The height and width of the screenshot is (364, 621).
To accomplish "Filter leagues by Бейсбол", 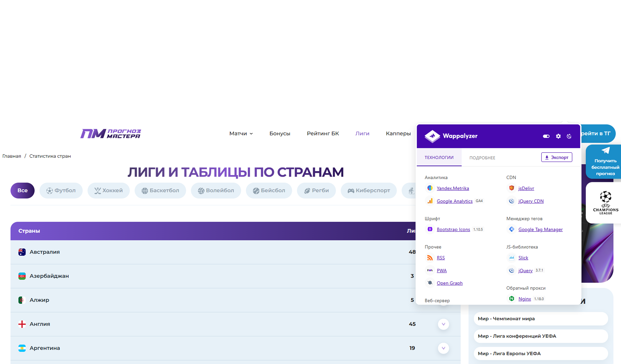I will pos(269,190).
